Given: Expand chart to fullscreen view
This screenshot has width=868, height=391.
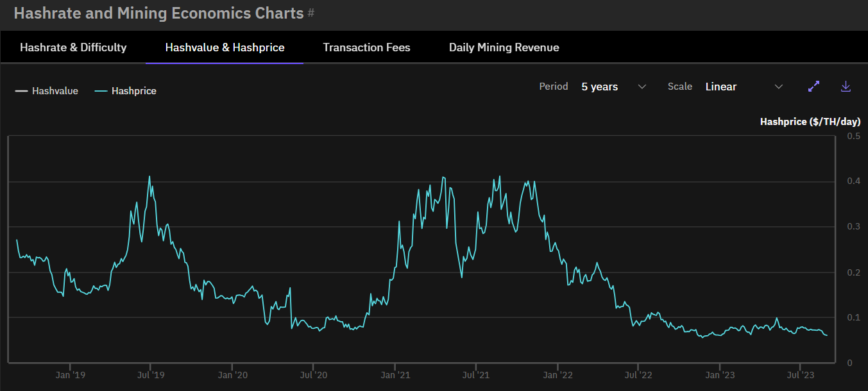Looking at the screenshot, I should click(814, 87).
